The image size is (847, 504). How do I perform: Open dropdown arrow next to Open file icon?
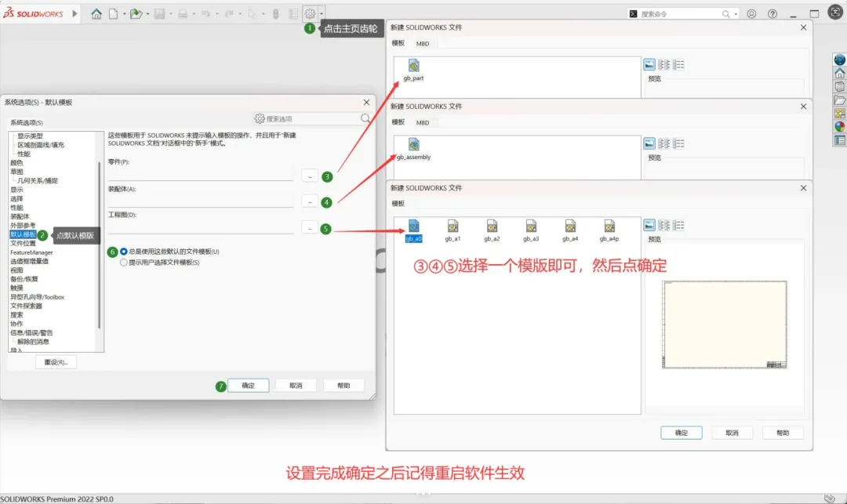pyautogui.click(x=147, y=13)
